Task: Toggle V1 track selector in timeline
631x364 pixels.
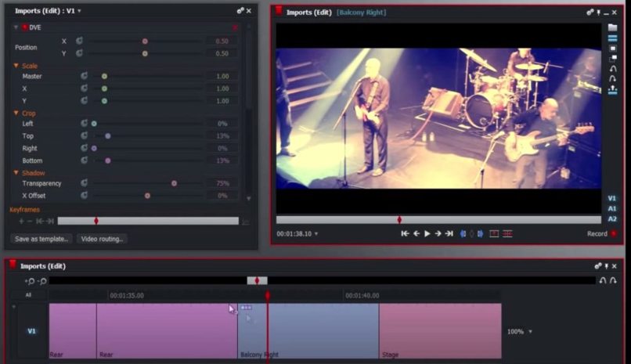Action: pyautogui.click(x=31, y=331)
